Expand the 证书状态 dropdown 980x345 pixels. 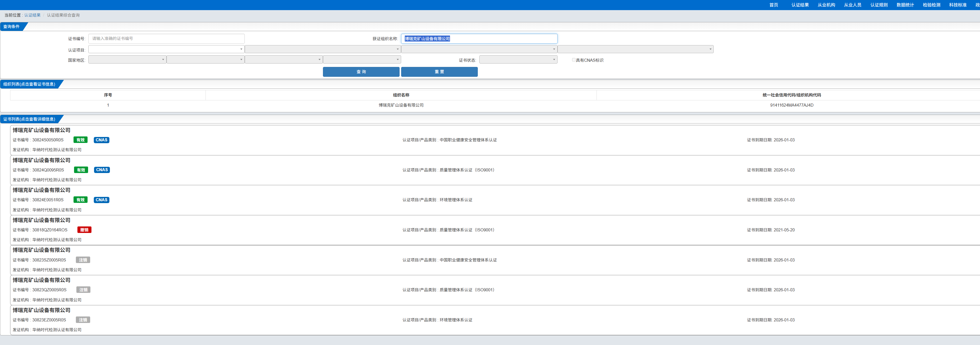pyautogui.click(x=518, y=60)
